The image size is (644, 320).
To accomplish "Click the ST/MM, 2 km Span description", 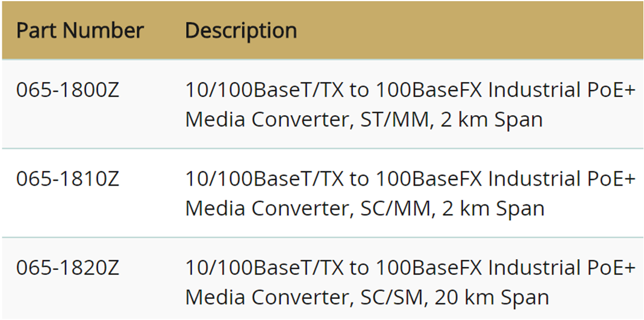I will [451, 119].
